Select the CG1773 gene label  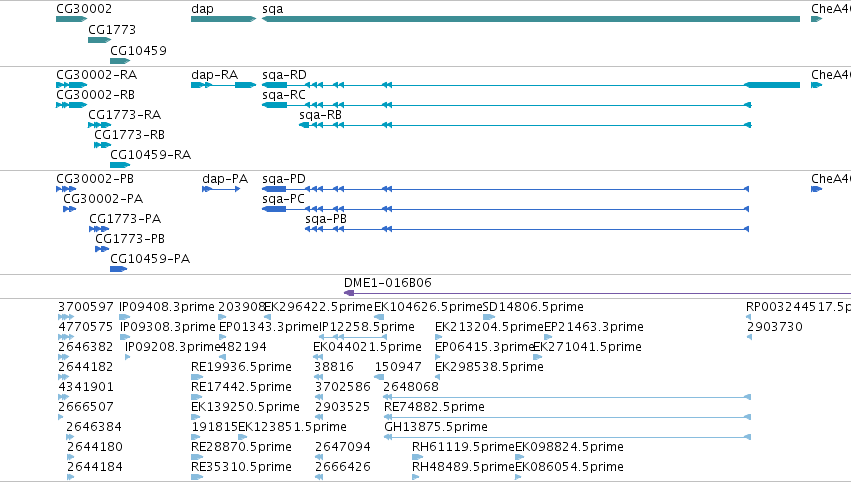pyautogui.click(x=112, y=29)
